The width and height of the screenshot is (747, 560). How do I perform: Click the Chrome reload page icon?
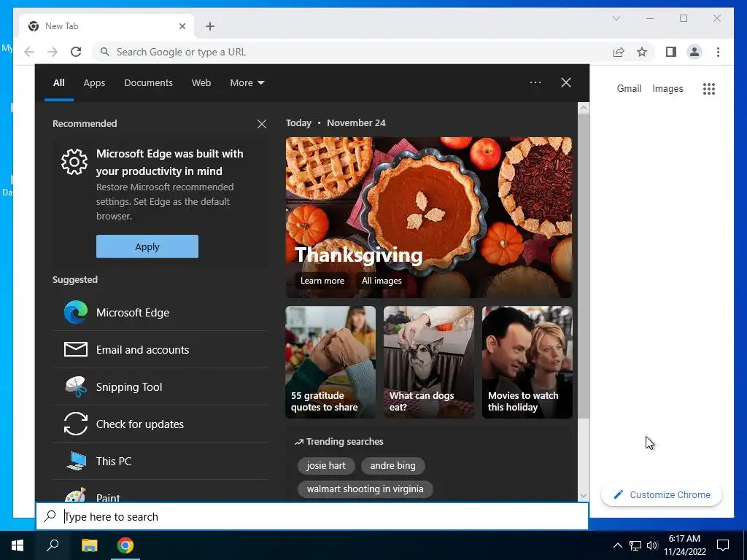76,52
